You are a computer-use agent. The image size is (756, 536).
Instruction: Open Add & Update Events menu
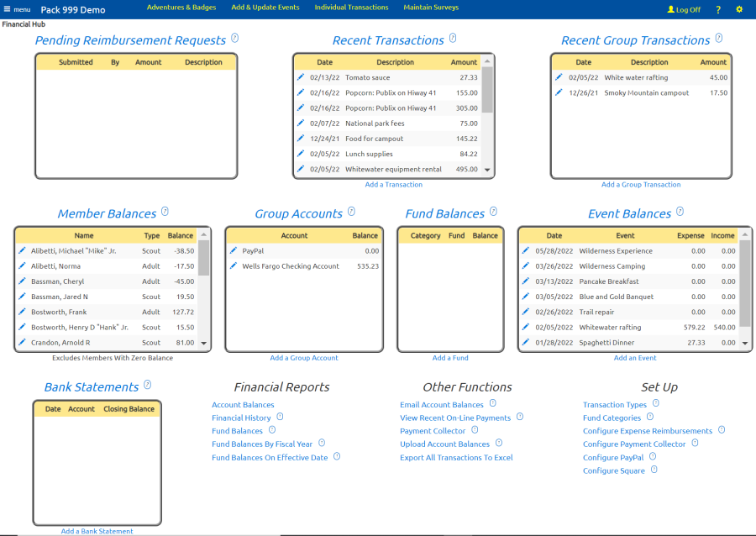pyautogui.click(x=265, y=8)
